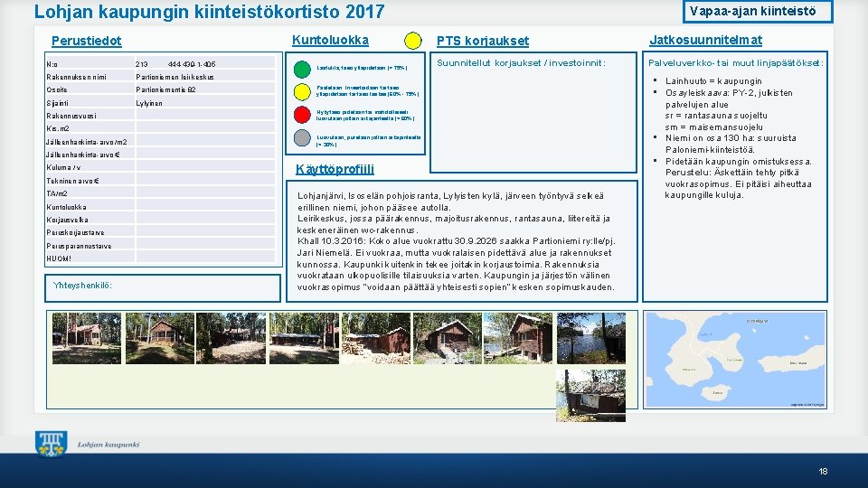Click the value Partioniemen leirikeskus
868x488 pixels.
tap(175, 77)
